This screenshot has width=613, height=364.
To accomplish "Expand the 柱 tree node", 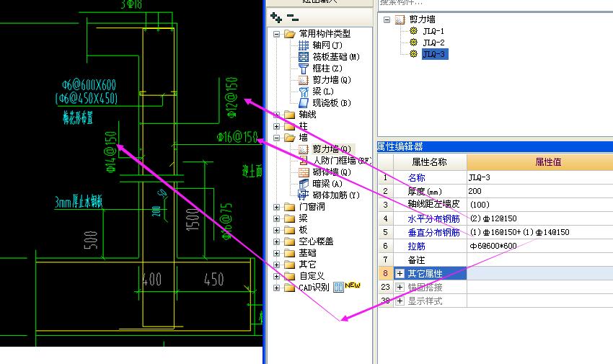I will tap(276, 126).
